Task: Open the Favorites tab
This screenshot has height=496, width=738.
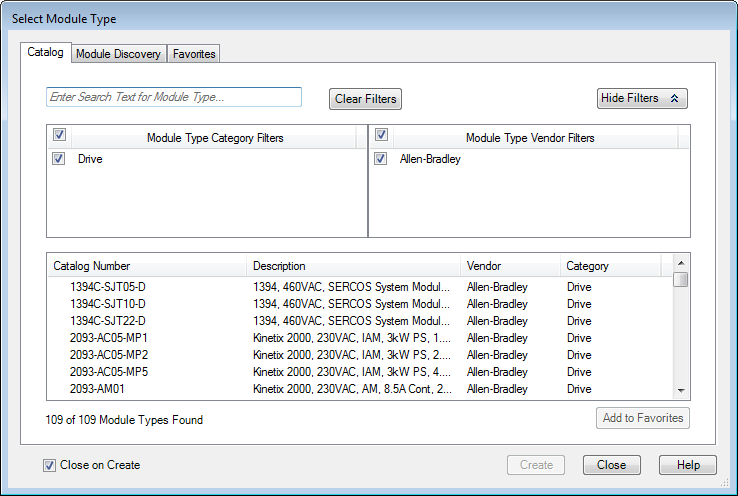Action: (194, 54)
